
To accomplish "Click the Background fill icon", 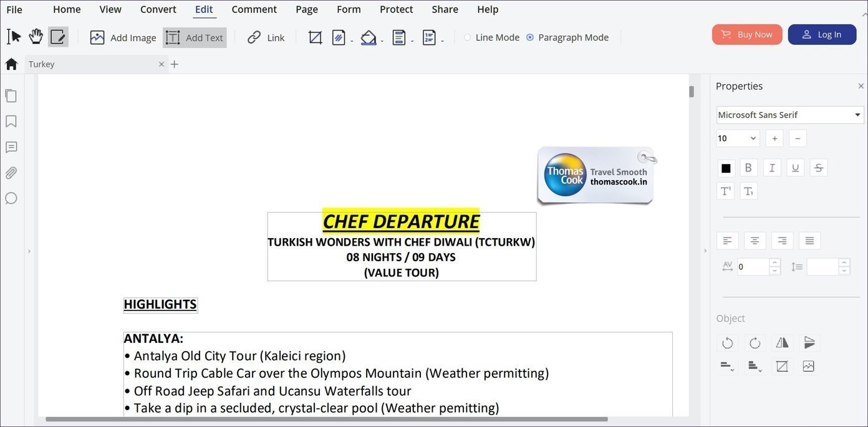I will 369,37.
